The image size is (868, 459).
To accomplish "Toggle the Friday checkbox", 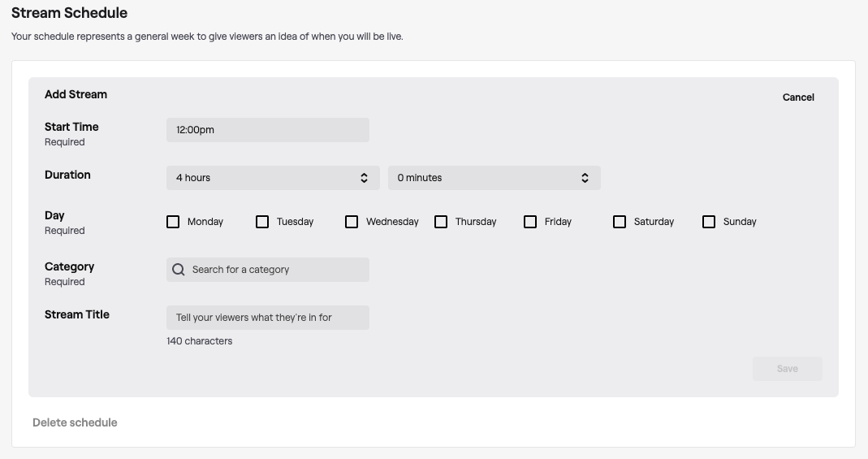I will click(x=530, y=222).
